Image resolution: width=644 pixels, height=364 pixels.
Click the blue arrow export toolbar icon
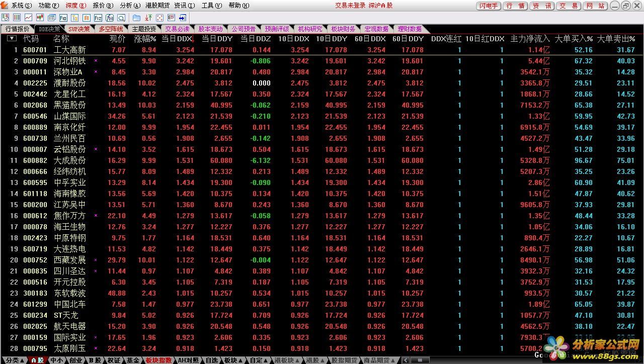[x=183, y=18]
